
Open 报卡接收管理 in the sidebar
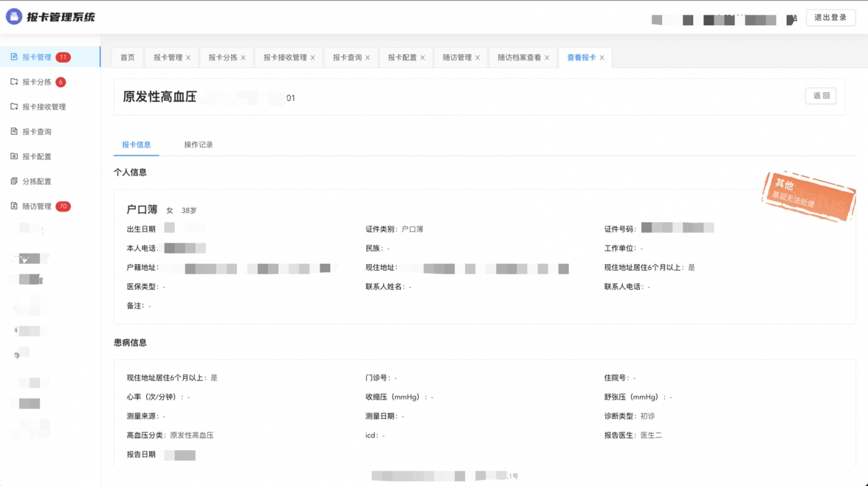coord(50,107)
